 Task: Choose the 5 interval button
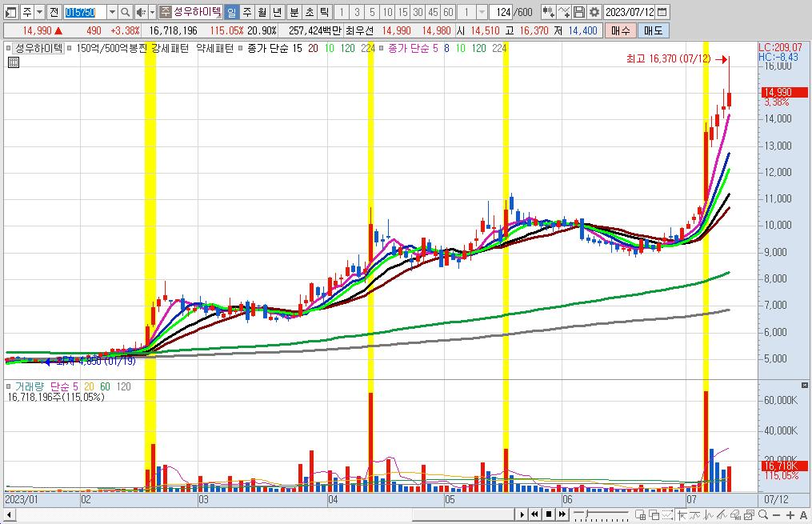coord(372,12)
